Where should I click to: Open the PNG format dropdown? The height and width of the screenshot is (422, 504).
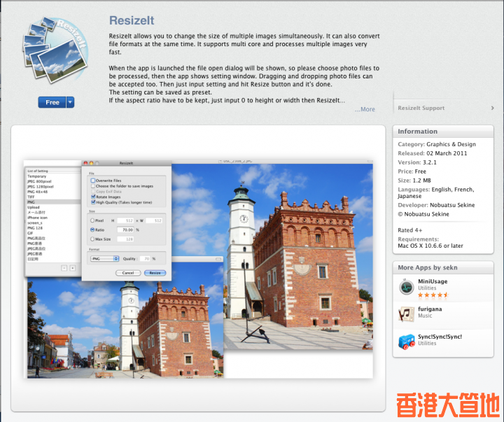coord(105,259)
